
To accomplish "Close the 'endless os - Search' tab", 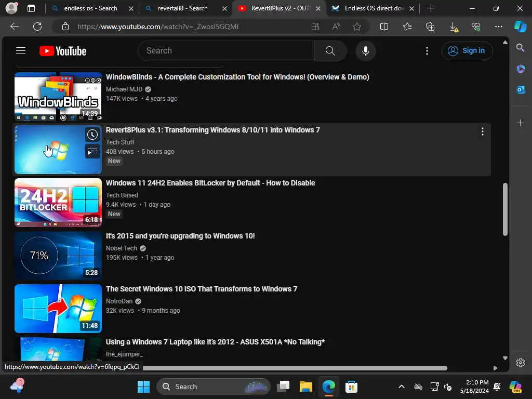I will tap(131, 8).
